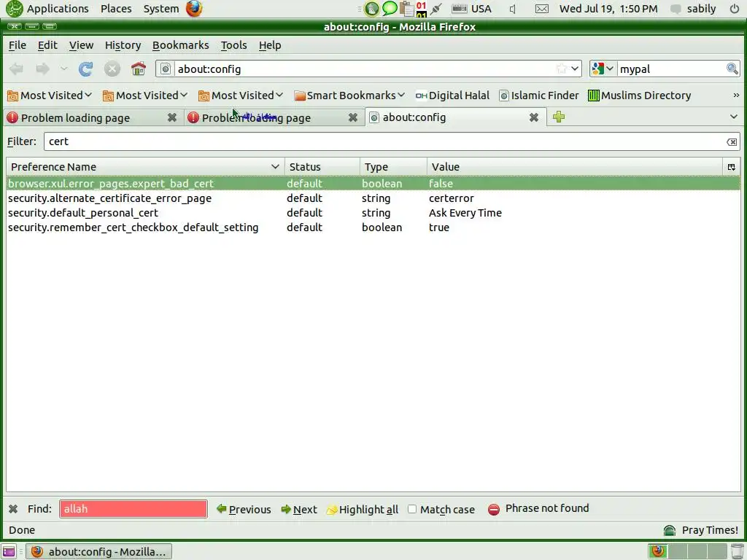Click the Reload page icon
Viewport: 747px width, 560px height.
[x=86, y=69]
